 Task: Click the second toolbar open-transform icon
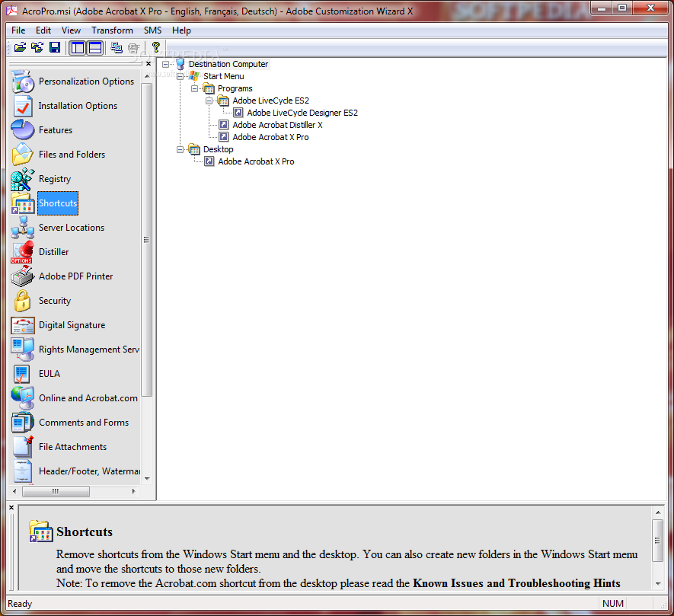pyautogui.click(x=37, y=47)
